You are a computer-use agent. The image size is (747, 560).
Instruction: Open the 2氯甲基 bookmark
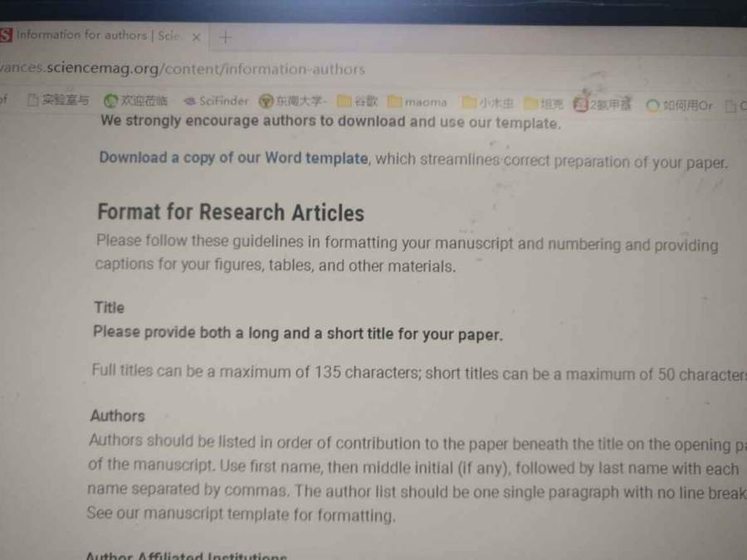(603, 104)
